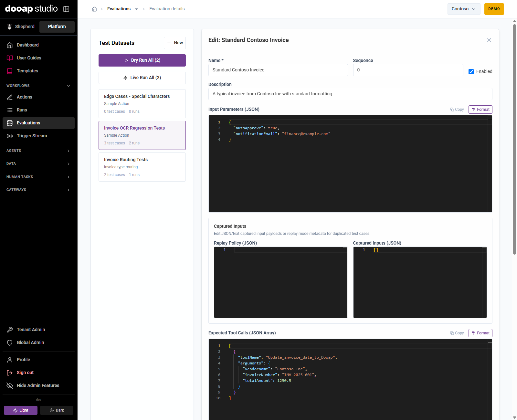Go to Templates in sidebar
The height and width of the screenshot is (420, 517).
coord(38,71)
